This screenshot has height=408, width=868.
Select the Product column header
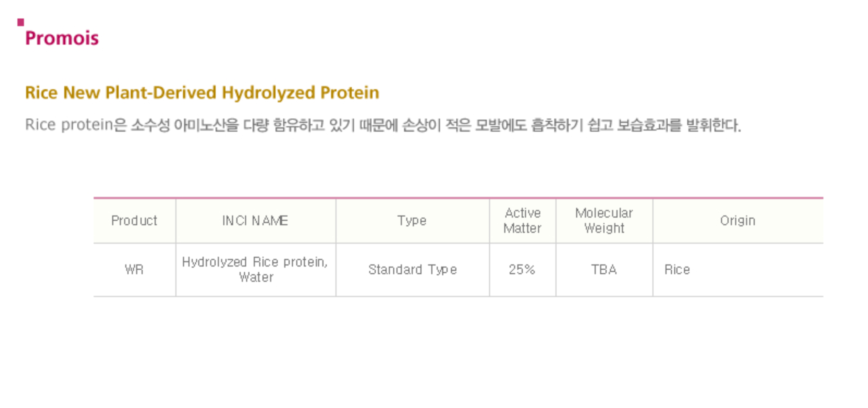pyautogui.click(x=134, y=221)
